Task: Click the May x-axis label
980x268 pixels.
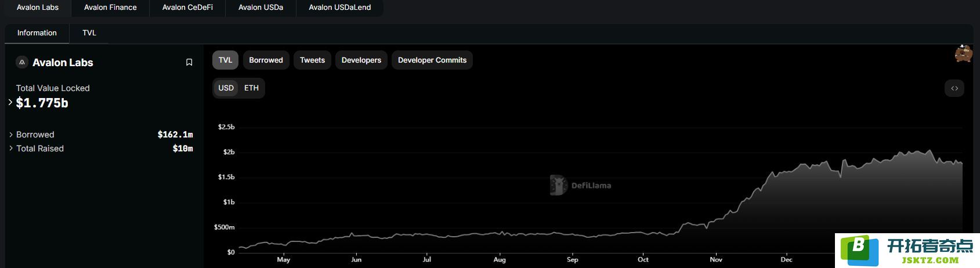Action: pos(284,260)
